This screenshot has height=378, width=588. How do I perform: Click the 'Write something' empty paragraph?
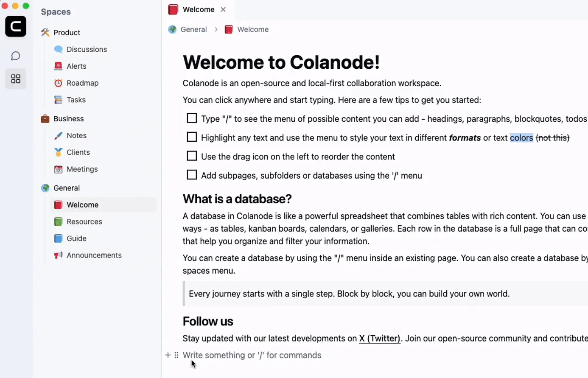pos(252,355)
